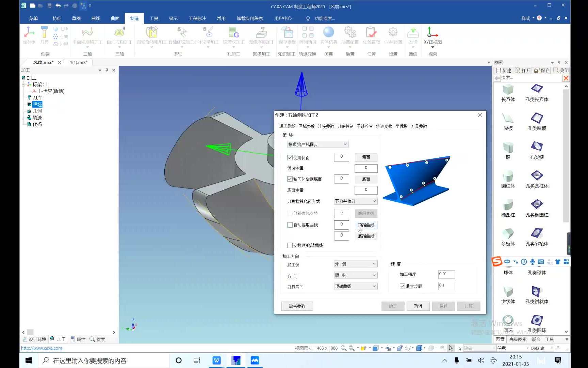The height and width of the screenshot is (368, 588).
Task: Open the 方向 顺铣 dropdown
Action: pyautogui.click(x=356, y=275)
